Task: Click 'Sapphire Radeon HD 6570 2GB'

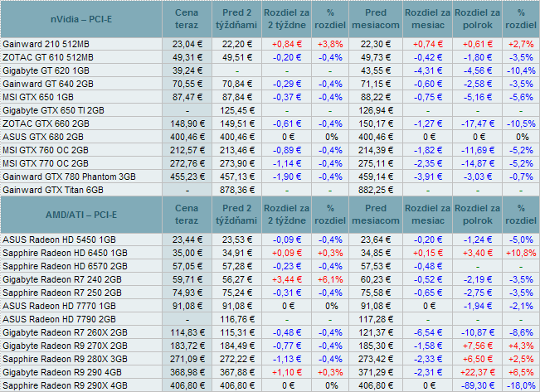Action: (x=65, y=266)
